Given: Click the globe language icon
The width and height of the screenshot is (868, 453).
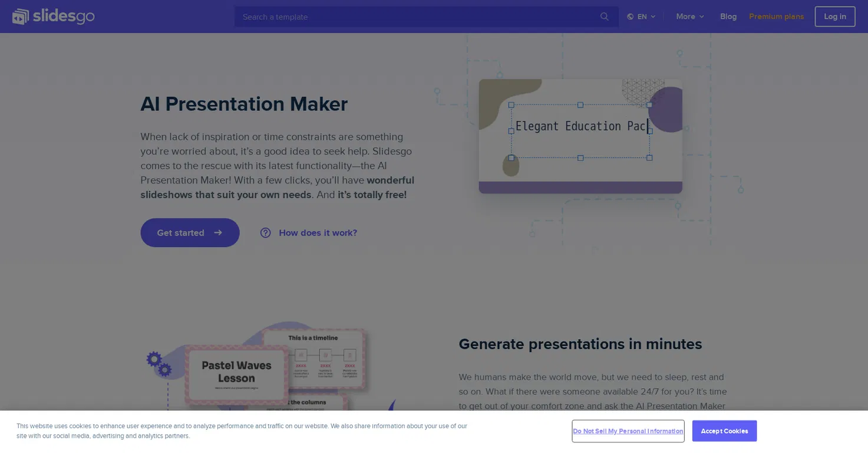Looking at the screenshot, I should [630, 17].
